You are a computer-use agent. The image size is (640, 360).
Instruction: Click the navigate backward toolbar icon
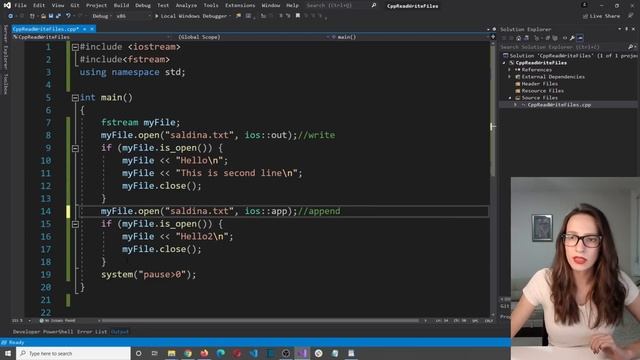11,16
